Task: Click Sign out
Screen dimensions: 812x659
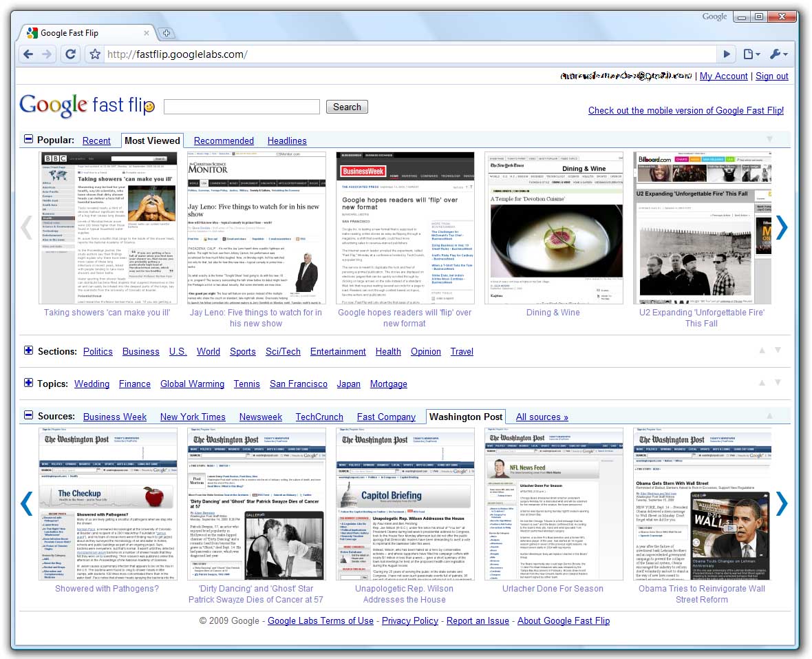Action: 771,76
